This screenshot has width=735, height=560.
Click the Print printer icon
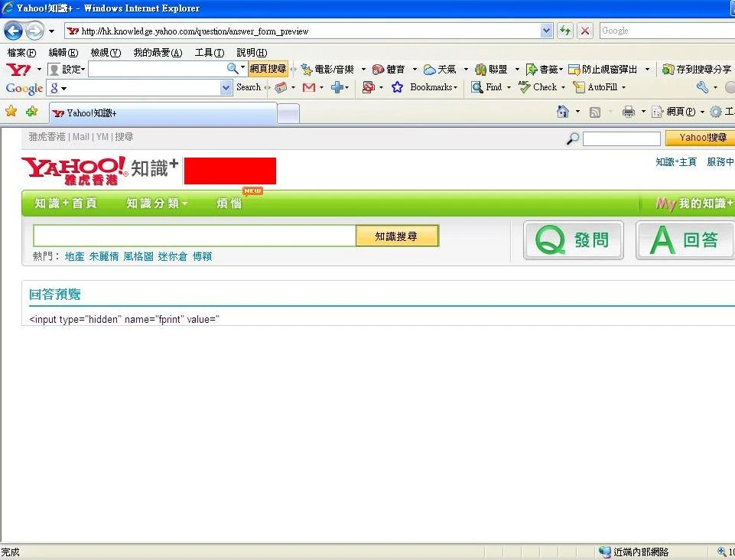(629, 112)
